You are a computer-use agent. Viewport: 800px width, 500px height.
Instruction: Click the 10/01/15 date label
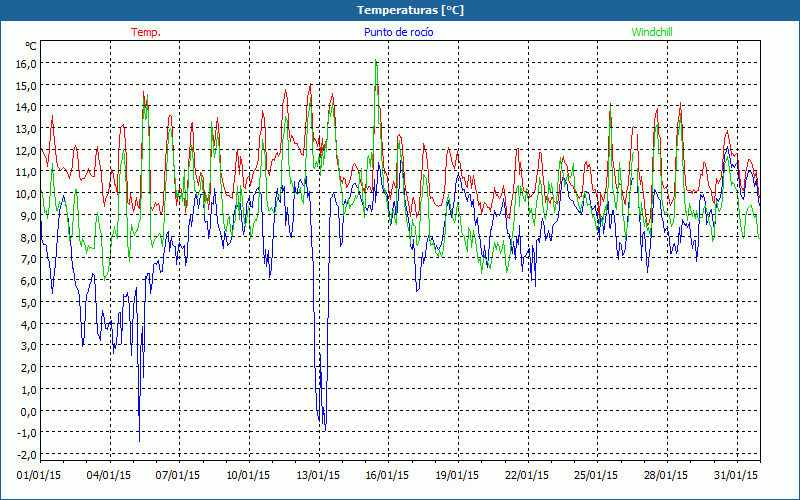[x=248, y=475]
